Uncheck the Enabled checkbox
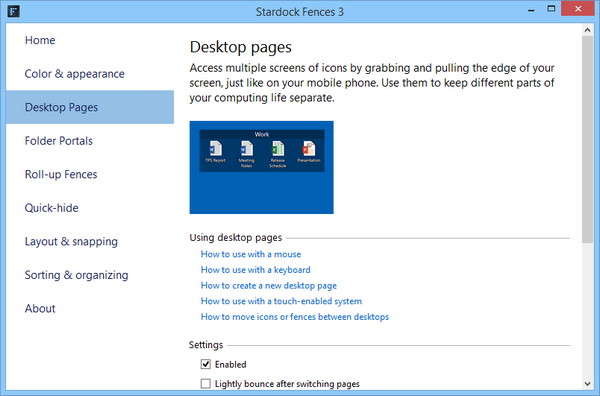The image size is (600, 396). click(206, 364)
